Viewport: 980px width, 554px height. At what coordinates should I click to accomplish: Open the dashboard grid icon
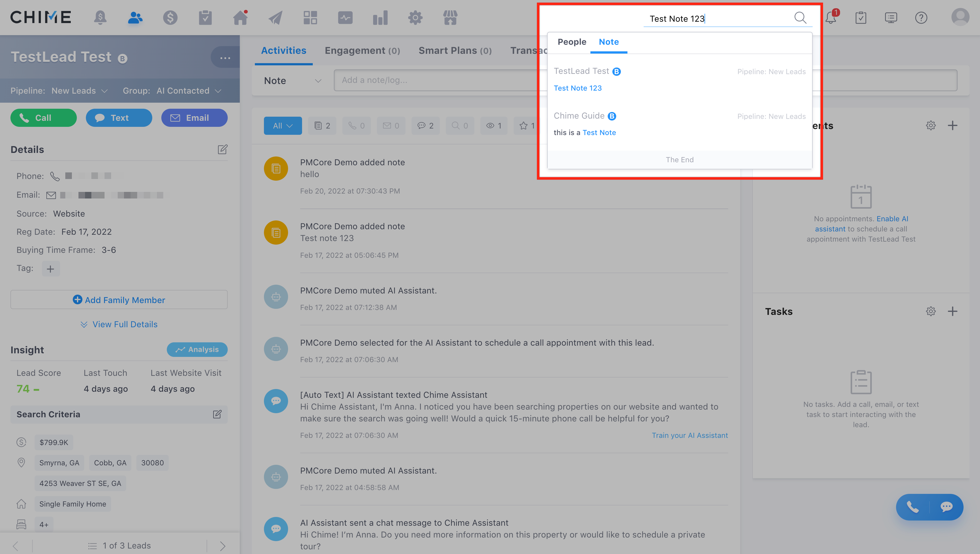coord(310,18)
